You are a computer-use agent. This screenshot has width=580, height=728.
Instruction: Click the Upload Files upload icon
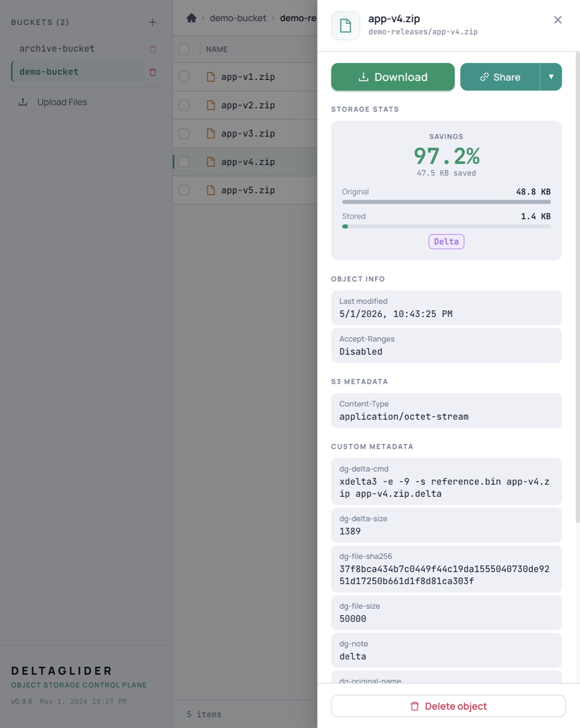coord(23,102)
